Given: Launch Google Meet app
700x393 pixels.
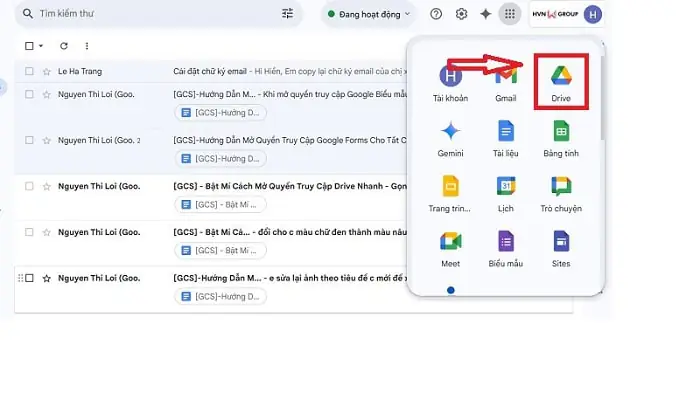Looking at the screenshot, I should click(450, 249).
